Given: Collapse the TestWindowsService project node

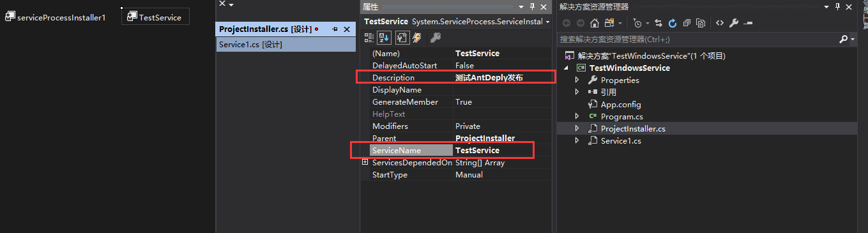Looking at the screenshot, I should 567,68.
